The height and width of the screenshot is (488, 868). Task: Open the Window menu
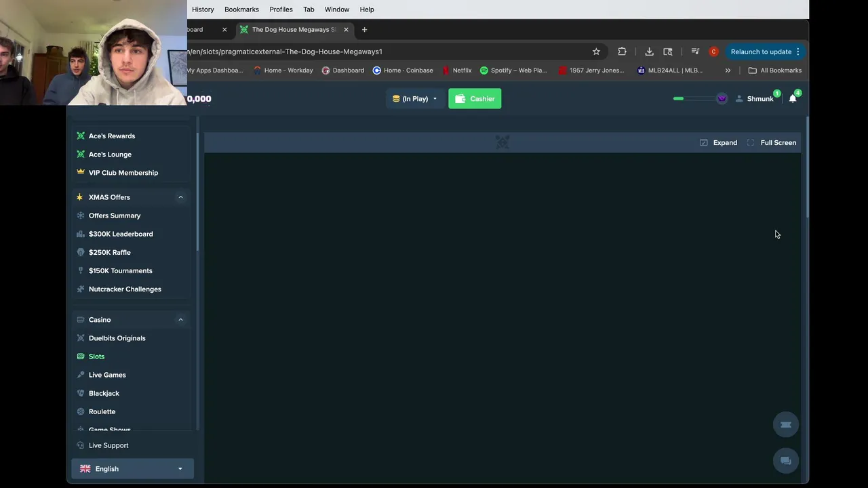click(337, 9)
